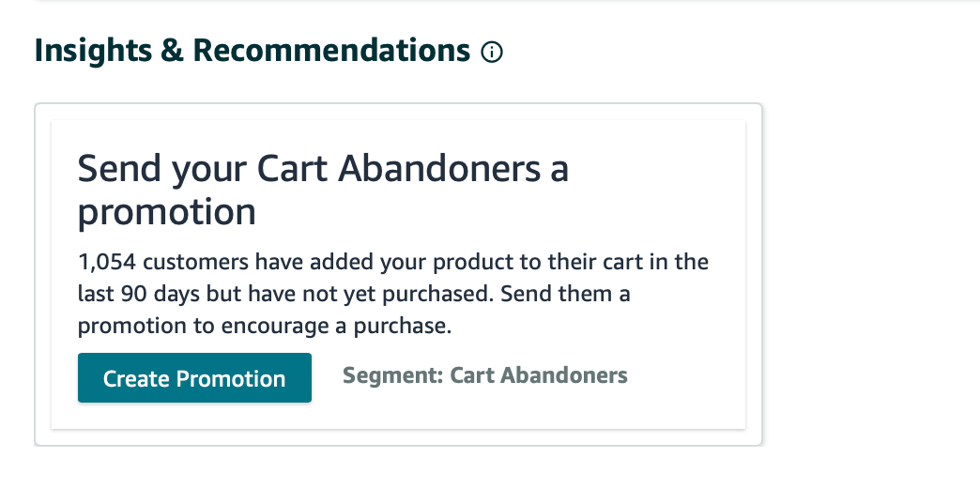Click the word "promotion" on the title's second line

(166, 212)
